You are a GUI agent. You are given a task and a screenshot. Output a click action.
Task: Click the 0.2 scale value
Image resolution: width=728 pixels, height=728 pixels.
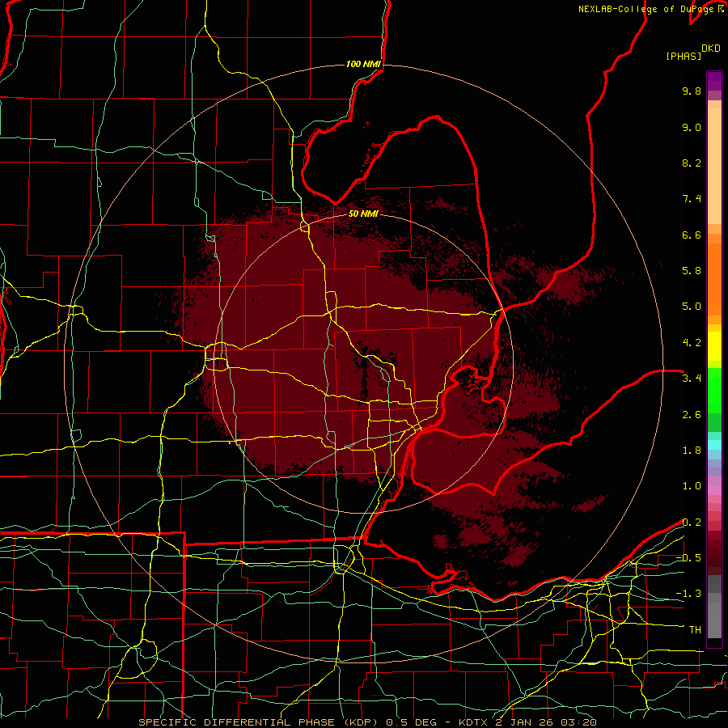click(692, 523)
